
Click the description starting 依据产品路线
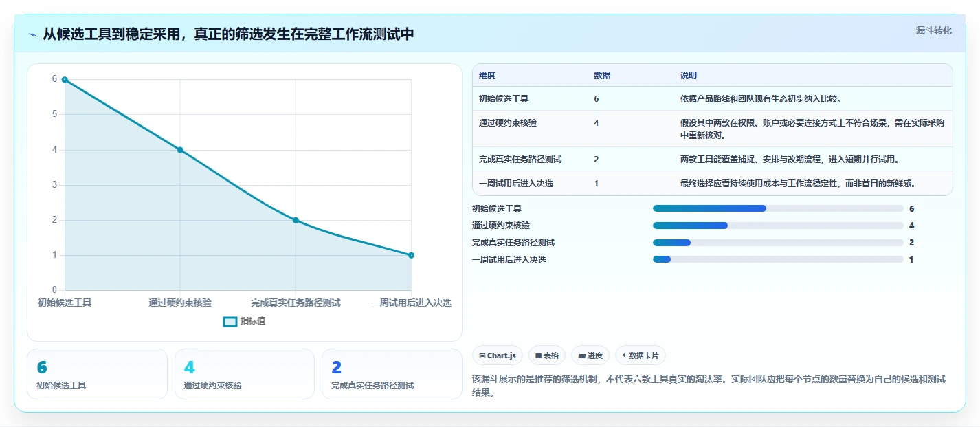pos(761,99)
